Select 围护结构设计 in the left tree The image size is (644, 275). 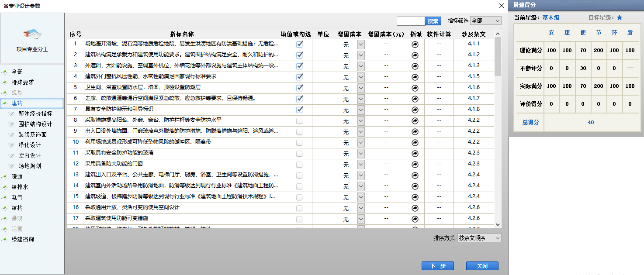(x=35, y=124)
